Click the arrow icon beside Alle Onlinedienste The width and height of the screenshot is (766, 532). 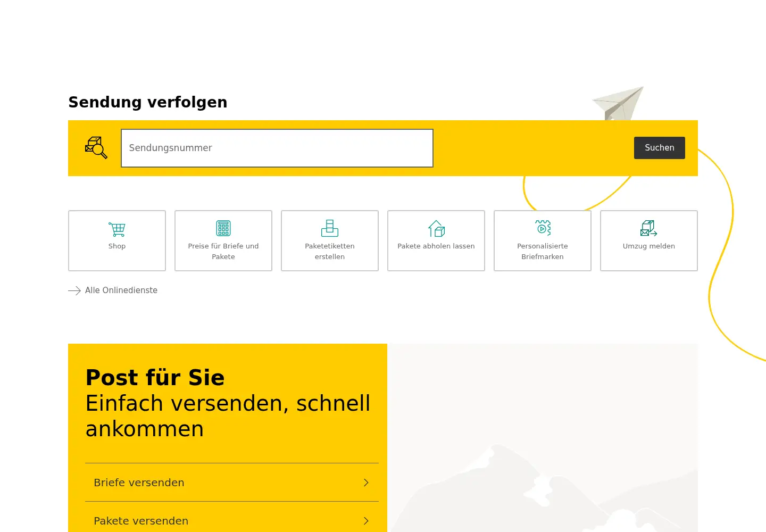click(74, 290)
